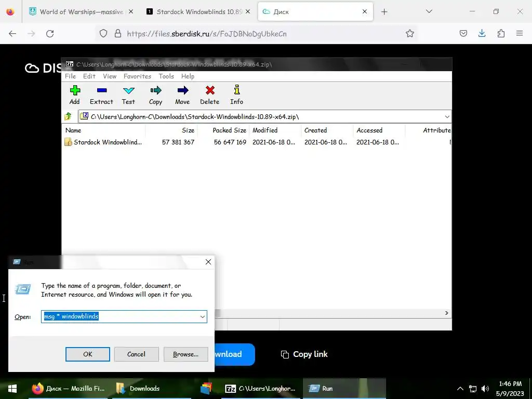This screenshot has width=532, height=399.
Task: Open the Firefox hamburger application menu
Action: point(520,33)
